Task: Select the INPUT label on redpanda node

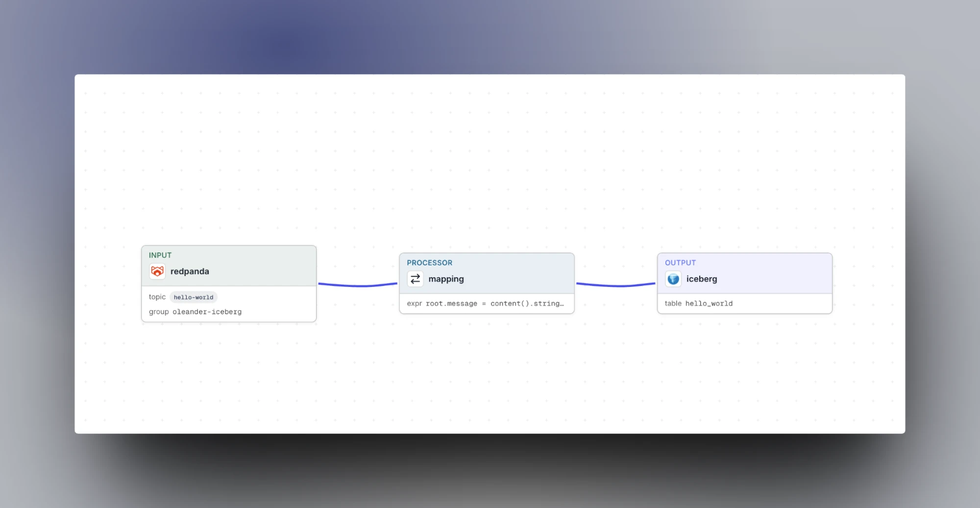Action: click(160, 255)
